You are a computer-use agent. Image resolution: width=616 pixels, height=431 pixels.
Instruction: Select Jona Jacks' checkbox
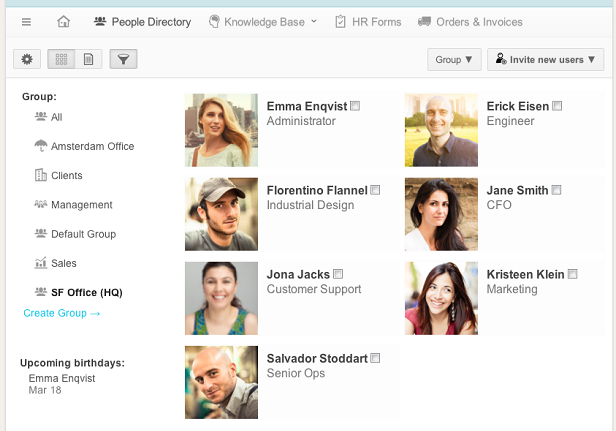click(338, 274)
